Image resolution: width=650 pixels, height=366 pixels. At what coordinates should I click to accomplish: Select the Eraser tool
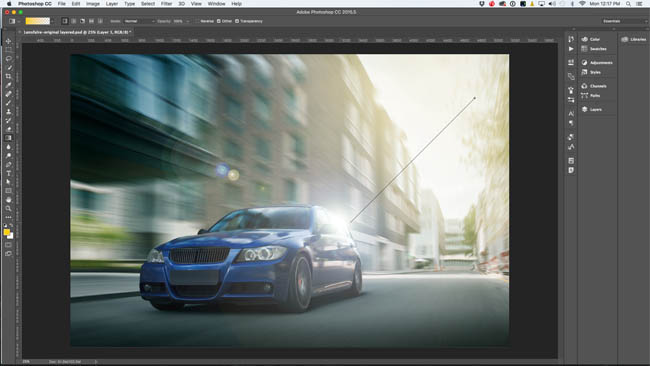tap(8, 129)
